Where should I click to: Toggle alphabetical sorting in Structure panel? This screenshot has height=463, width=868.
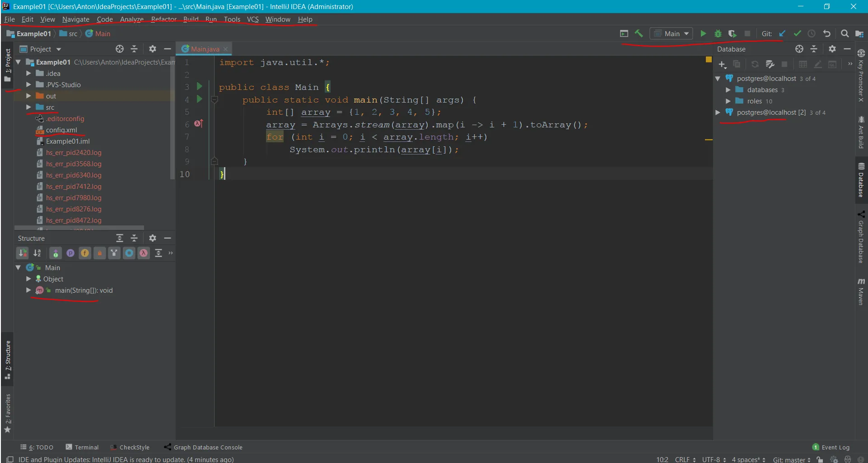(37, 253)
